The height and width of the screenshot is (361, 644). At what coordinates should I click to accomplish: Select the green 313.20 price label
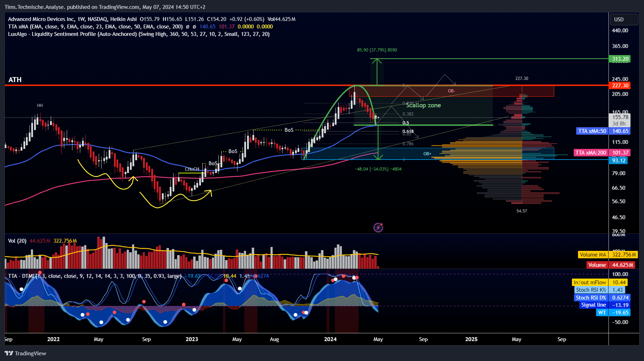pos(620,59)
